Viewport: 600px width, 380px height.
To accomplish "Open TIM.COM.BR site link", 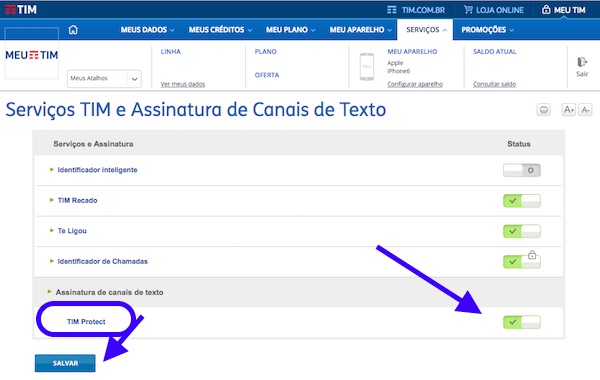I will (x=416, y=10).
